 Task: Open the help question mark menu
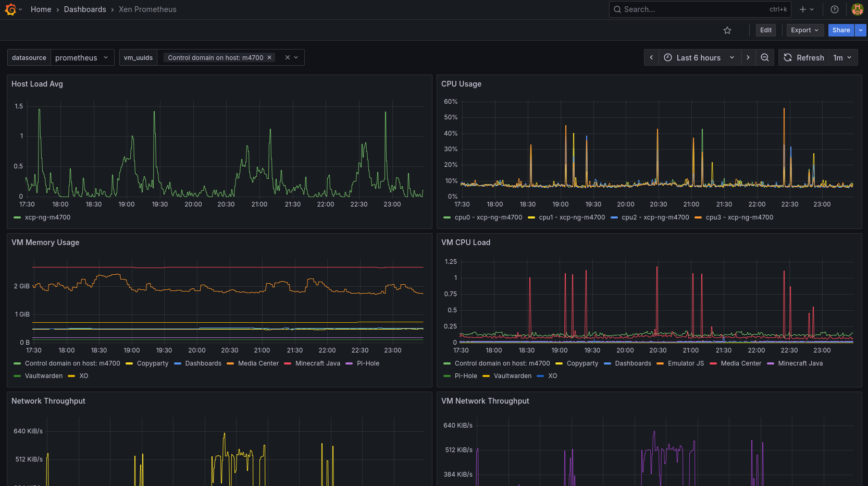(835, 9)
